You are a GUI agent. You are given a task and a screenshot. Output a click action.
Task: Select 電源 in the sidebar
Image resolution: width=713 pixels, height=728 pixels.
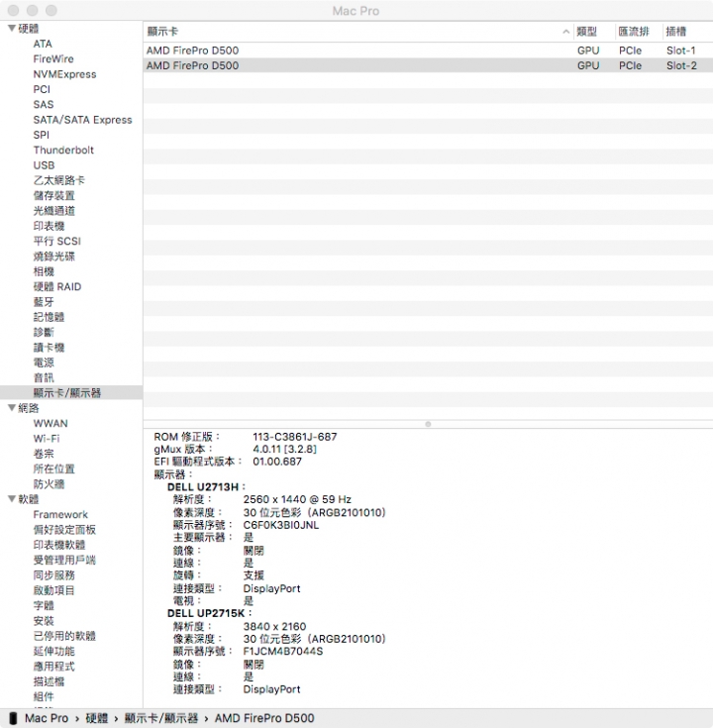pyautogui.click(x=44, y=363)
